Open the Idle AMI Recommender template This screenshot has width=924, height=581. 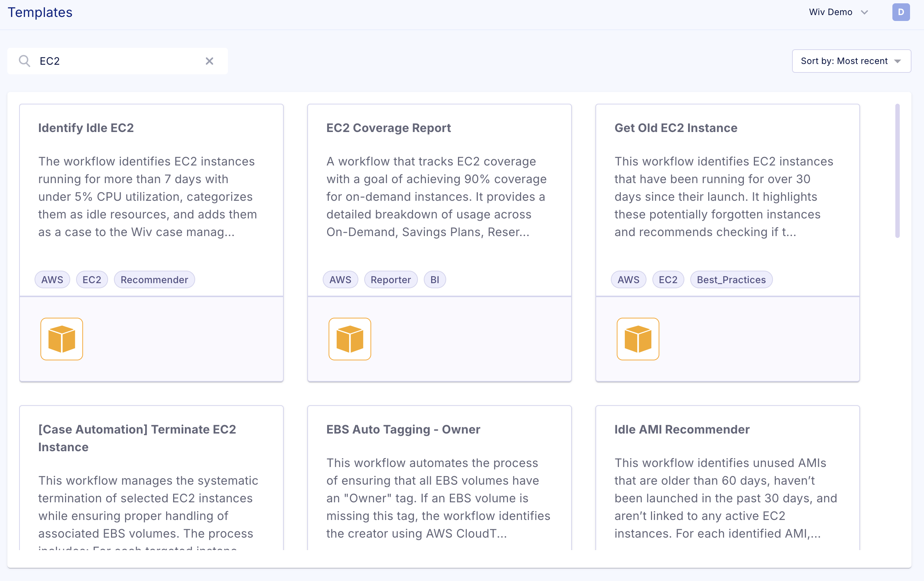click(681, 429)
